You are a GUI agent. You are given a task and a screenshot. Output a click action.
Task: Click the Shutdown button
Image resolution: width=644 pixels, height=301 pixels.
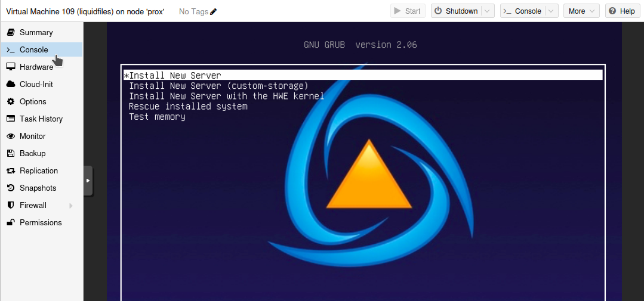457,11
